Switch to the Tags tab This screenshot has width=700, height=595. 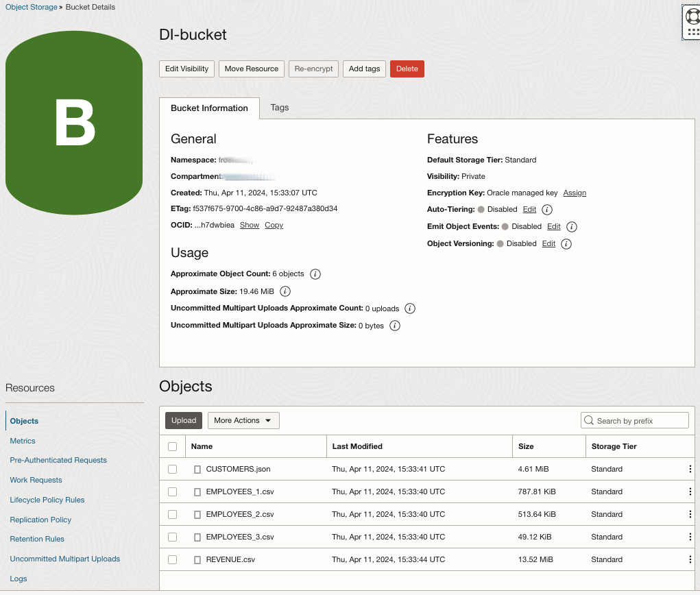pyautogui.click(x=280, y=108)
